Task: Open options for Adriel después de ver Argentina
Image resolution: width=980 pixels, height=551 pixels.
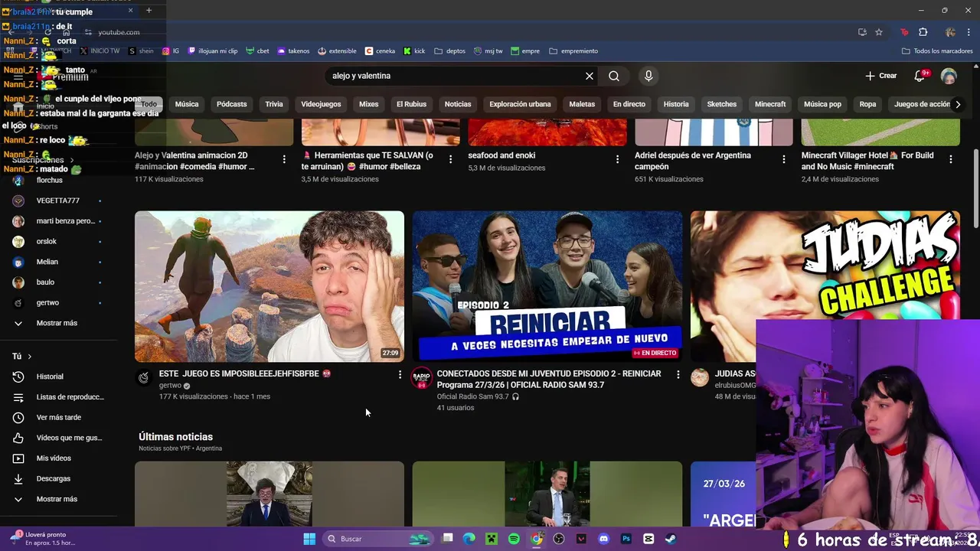Action: (783, 159)
